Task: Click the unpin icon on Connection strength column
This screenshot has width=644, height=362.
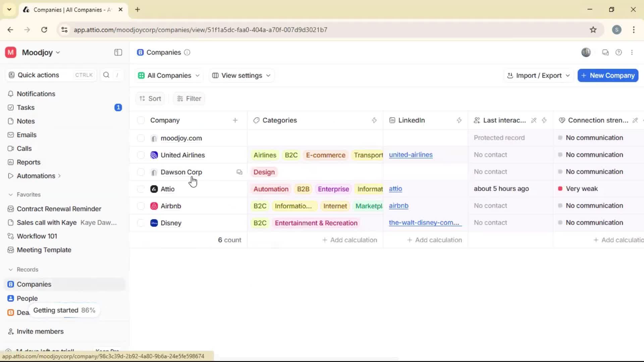Action: [x=635, y=120]
